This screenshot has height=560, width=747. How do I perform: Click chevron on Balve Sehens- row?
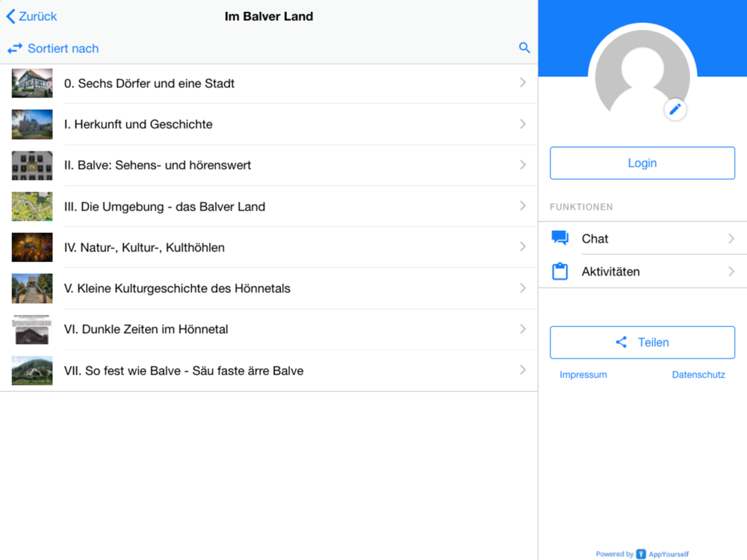523,165
